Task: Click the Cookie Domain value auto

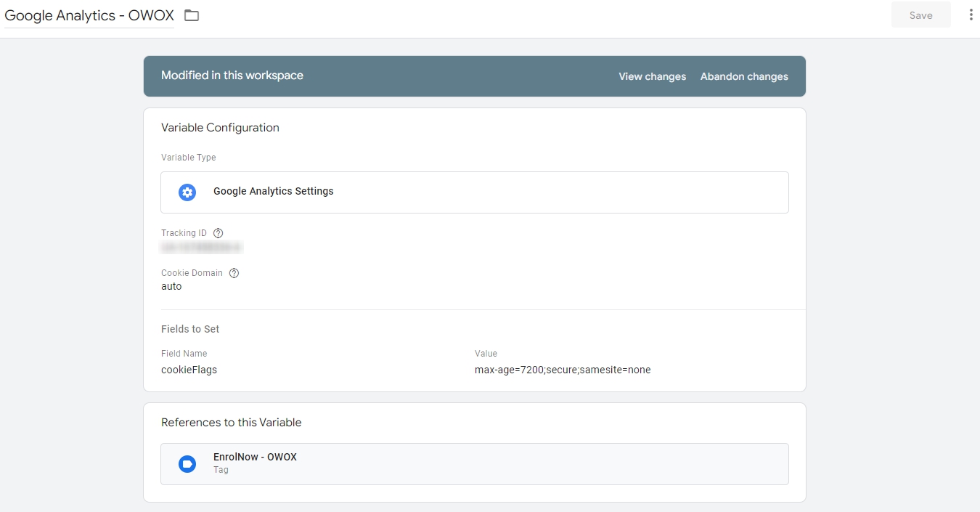Action: coord(171,286)
